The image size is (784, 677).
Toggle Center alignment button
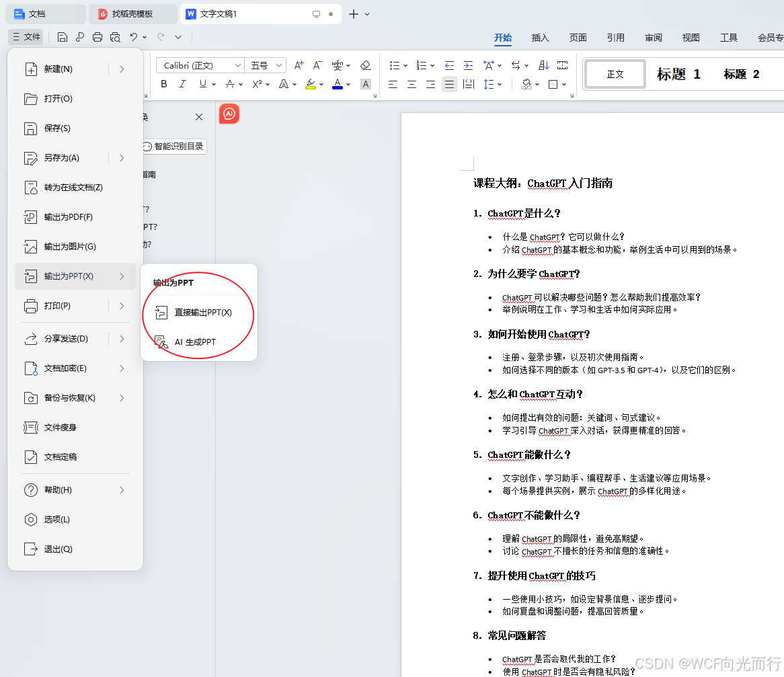point(412,84)
